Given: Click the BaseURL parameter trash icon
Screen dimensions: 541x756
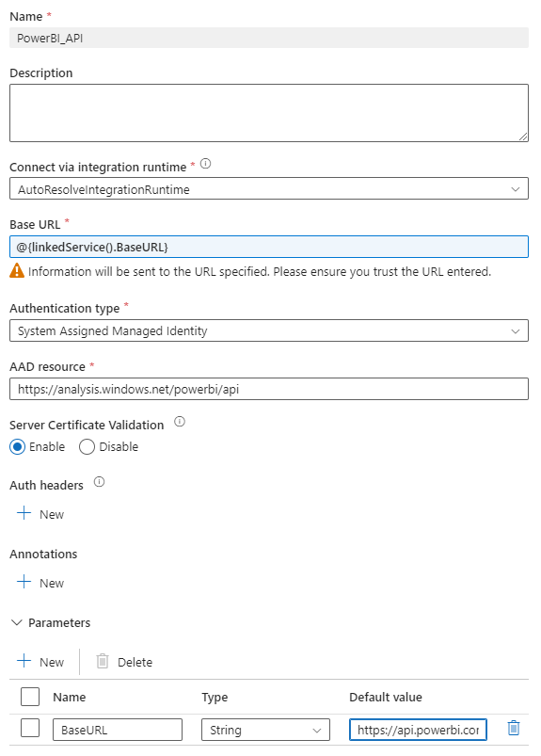Looking at the screenshot, I should click(514, 728).
